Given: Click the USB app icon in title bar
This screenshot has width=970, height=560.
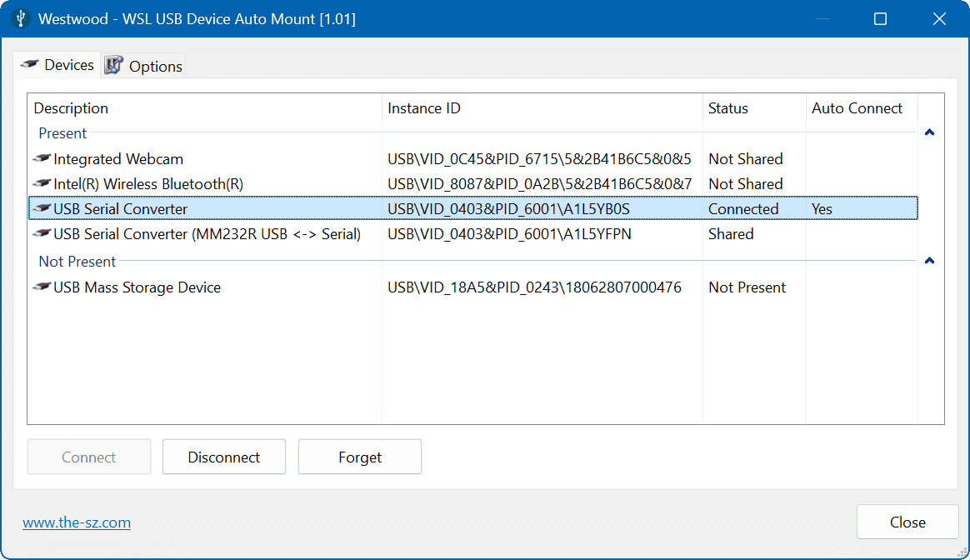Looking at the screenshot, I should [x=20, y=18].
